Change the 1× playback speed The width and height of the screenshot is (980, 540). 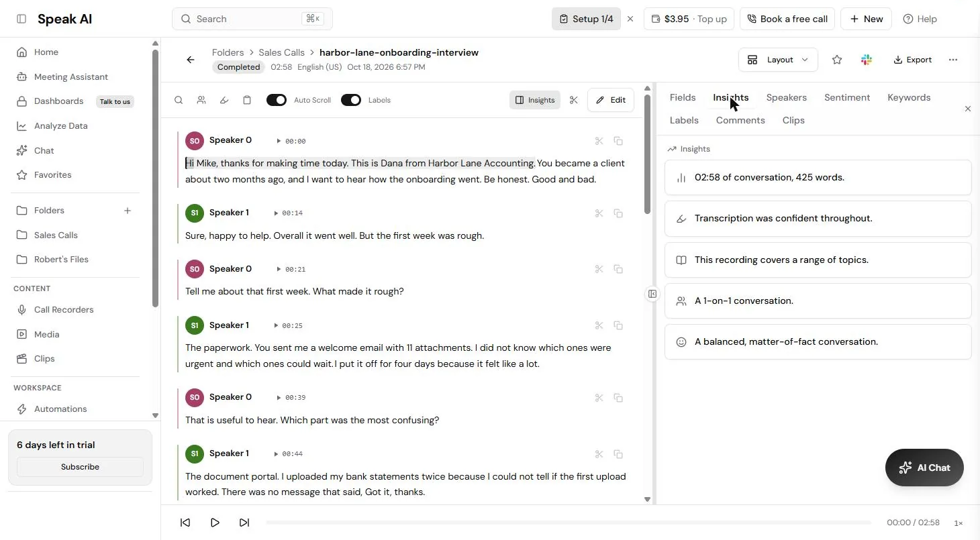pyautogui.click(x=959, y=523)
